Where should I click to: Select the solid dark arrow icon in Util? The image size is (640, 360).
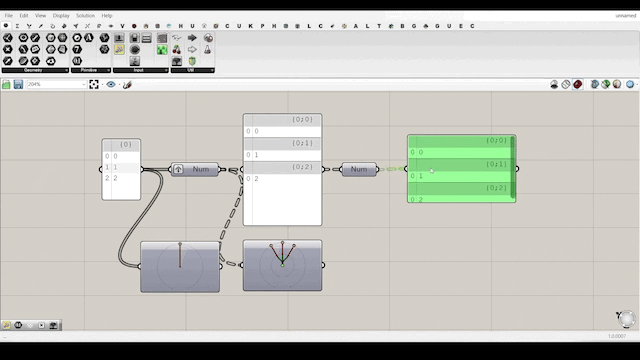(x=192, y=38)
